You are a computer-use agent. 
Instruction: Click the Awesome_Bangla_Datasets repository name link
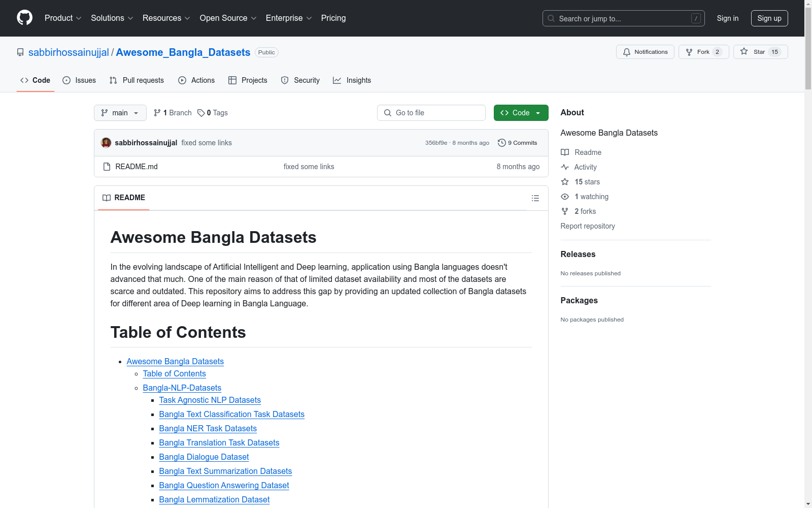coord(183,52)
